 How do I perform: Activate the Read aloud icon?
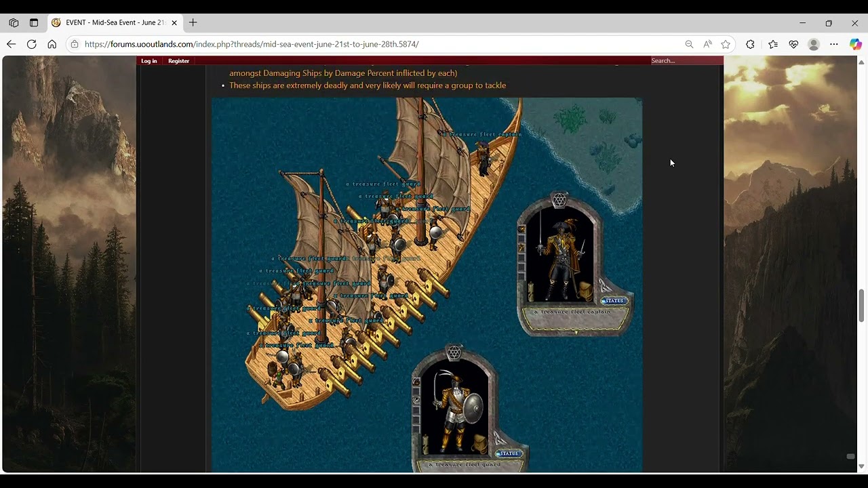707,44
